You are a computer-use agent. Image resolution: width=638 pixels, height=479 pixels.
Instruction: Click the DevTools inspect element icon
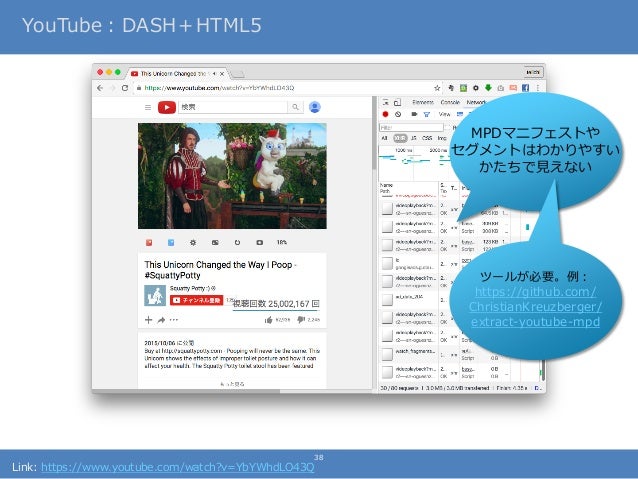[385, 103]
